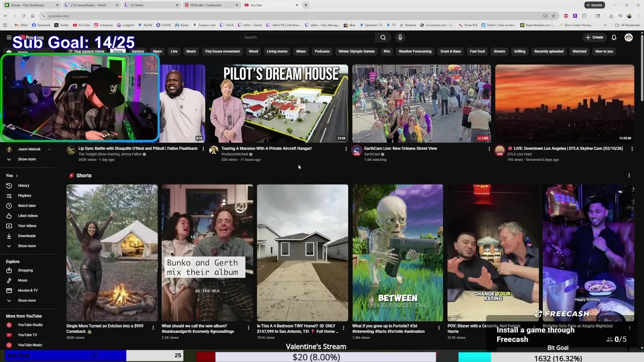644x362 pixels.
Task: Open Music under Explore
Action: (23, 281)
